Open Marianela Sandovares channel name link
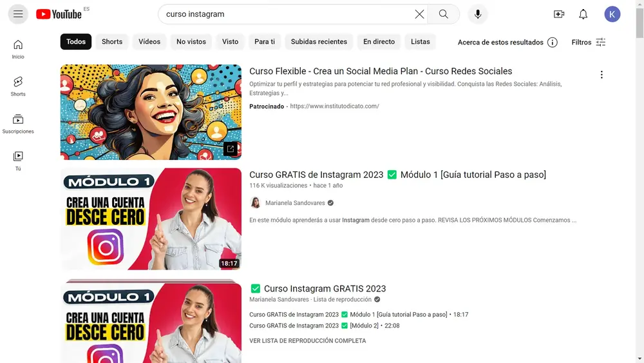The width and height of the screenshot is (644, 363). click(295, 203)
